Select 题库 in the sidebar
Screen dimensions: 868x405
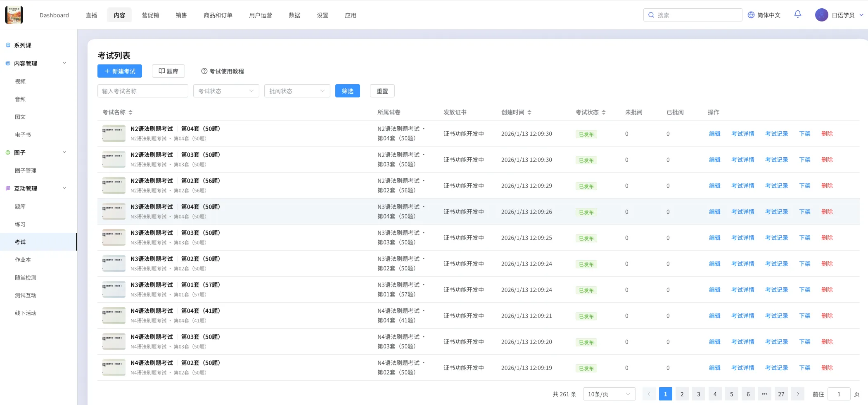20,206
